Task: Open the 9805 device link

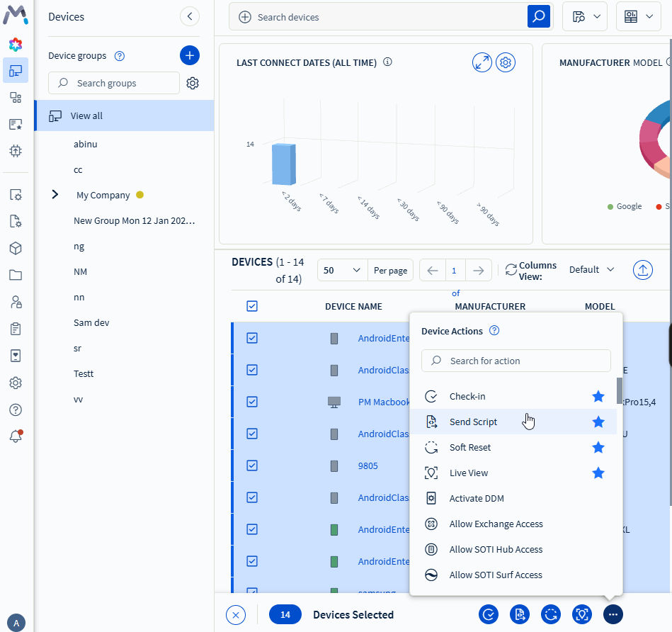Action: point(368,465)
